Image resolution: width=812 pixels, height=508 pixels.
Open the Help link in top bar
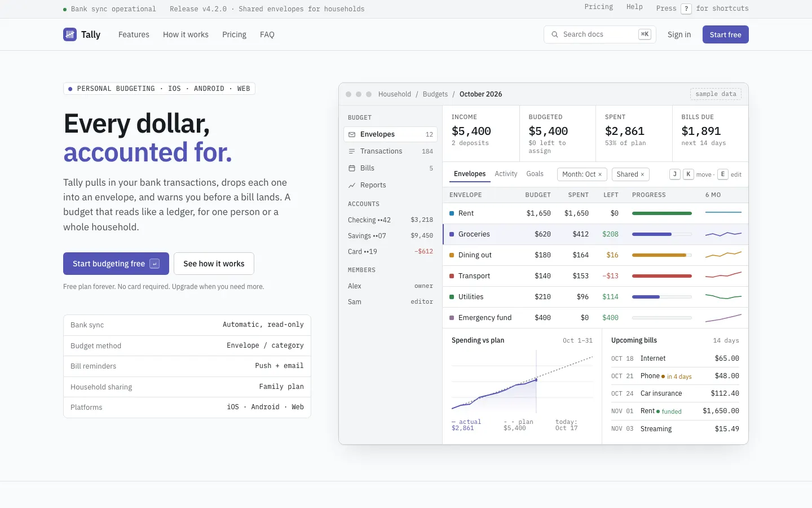click(x=634, y=7)
